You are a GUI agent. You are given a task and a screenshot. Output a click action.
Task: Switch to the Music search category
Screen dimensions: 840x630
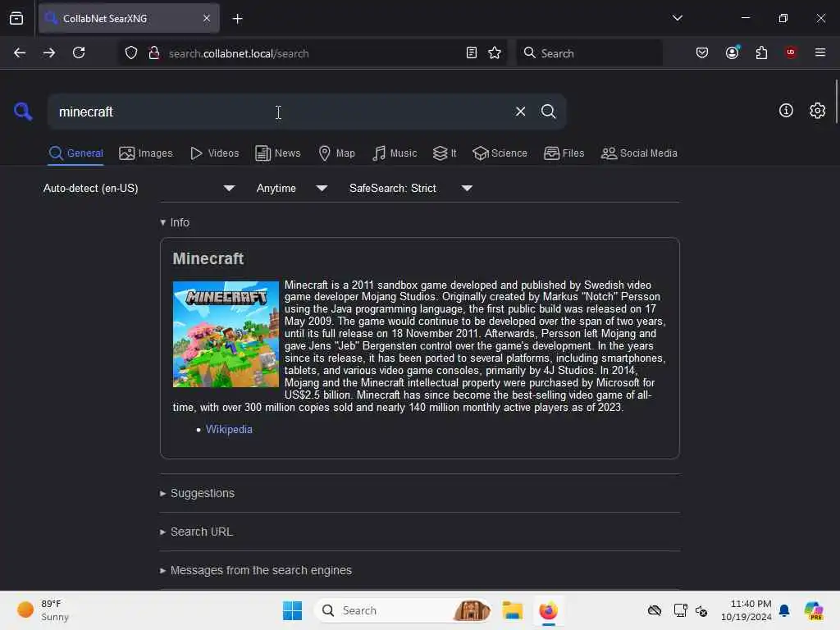[395, 153]
